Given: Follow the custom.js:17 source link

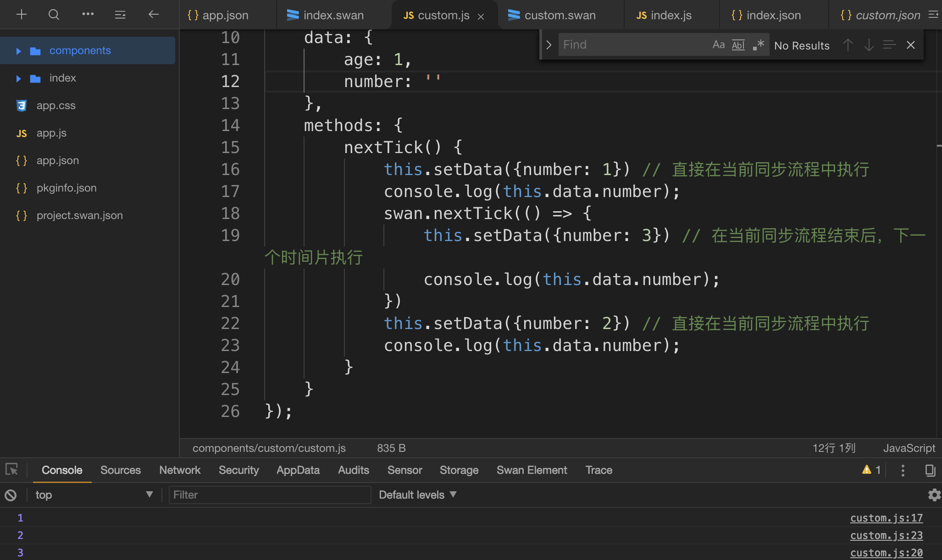Looking at the screenshot, I should [x=886, y=518].
